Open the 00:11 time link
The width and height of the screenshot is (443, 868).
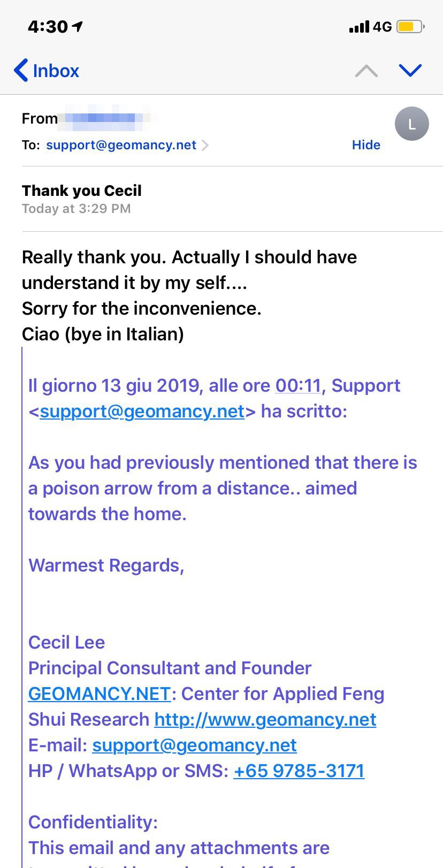pyautogui.click(x=298, y=385)
